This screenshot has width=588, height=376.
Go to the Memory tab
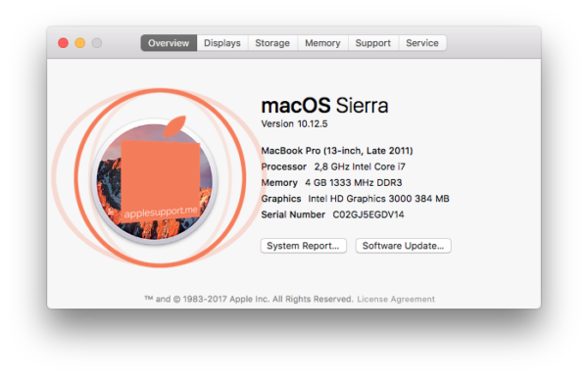point(322,43)
